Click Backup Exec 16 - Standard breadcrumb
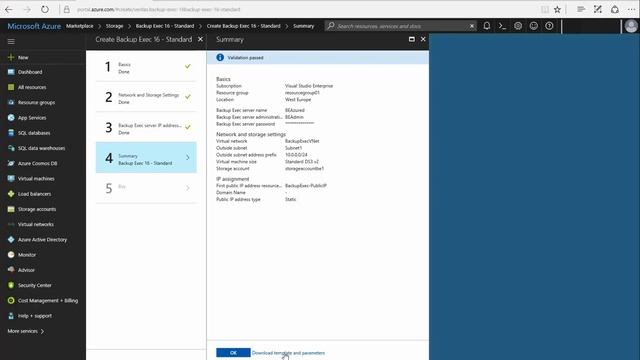 click(165, 26)
